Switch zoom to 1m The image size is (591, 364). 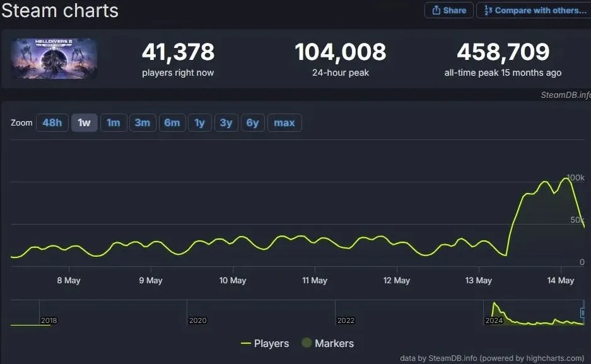coord(114,123)
